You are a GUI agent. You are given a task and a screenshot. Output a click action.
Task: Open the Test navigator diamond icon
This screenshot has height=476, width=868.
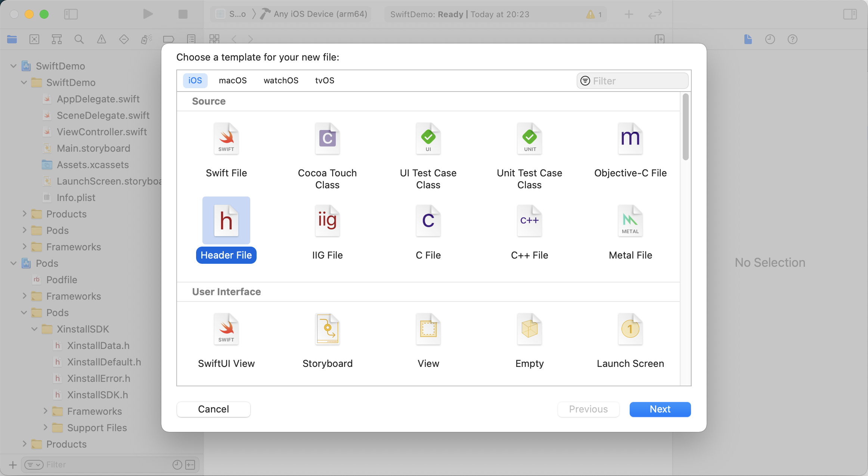click(124, 39)
